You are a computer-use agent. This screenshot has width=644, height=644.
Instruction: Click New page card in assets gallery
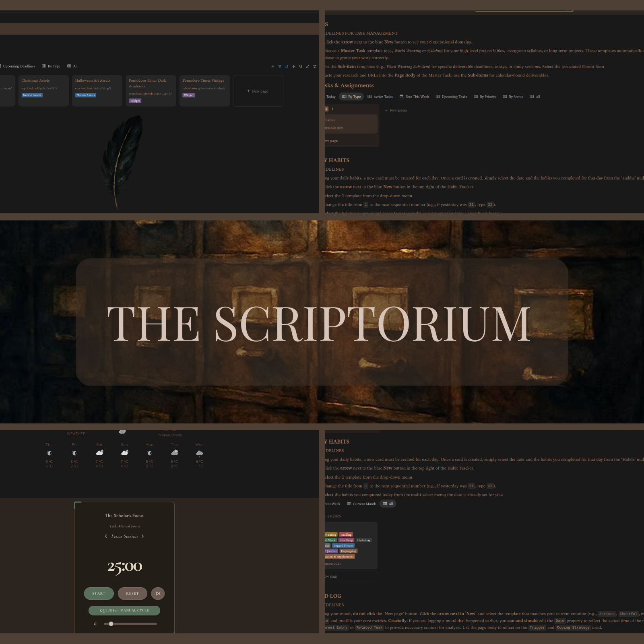pos(258,91)
